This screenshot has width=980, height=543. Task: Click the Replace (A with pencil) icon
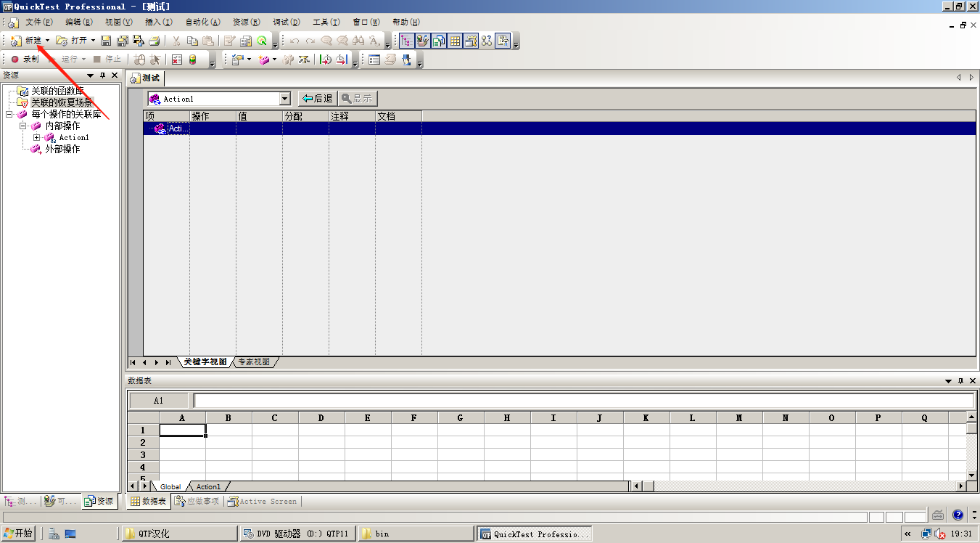(374, 41)
